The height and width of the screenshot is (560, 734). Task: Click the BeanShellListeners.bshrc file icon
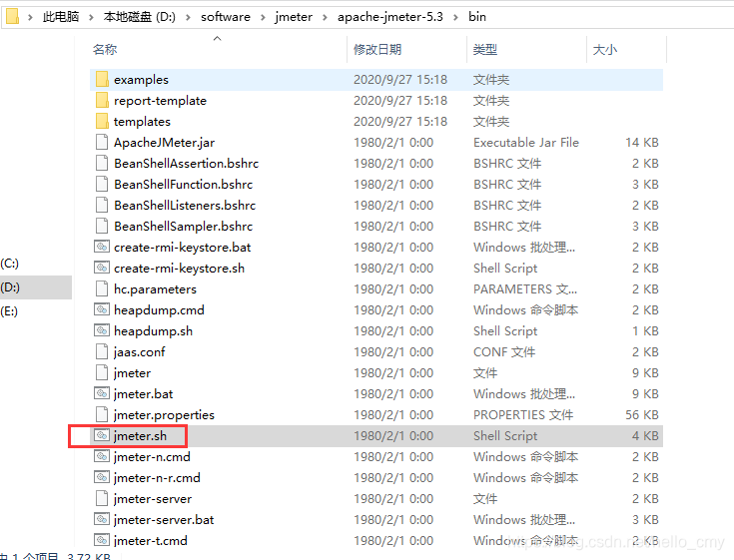point(102,206)
